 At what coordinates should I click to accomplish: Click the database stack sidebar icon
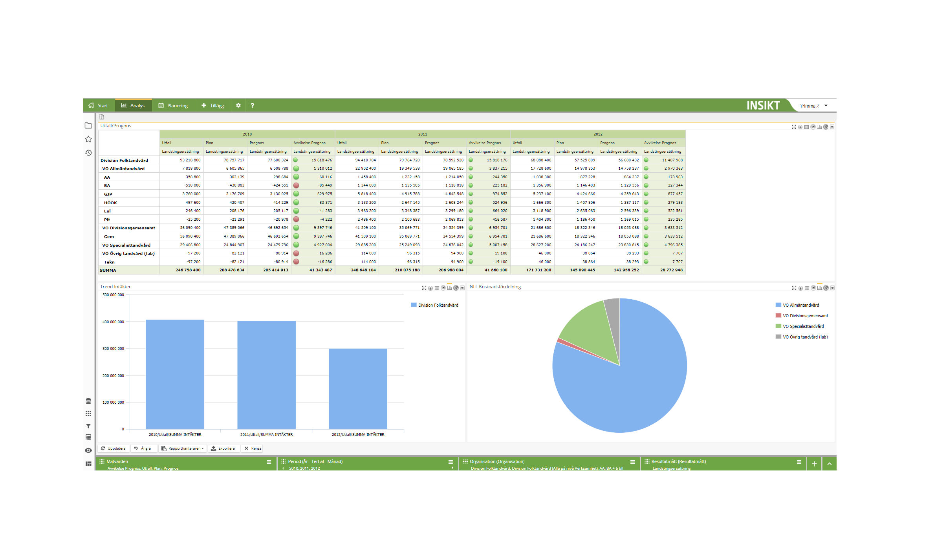pyautogui.click(x=88, y=401)
